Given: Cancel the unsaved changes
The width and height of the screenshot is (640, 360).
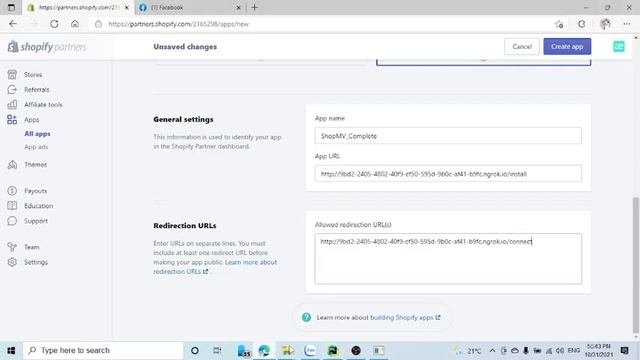Looking at the screenshot, I should point(522,47).
